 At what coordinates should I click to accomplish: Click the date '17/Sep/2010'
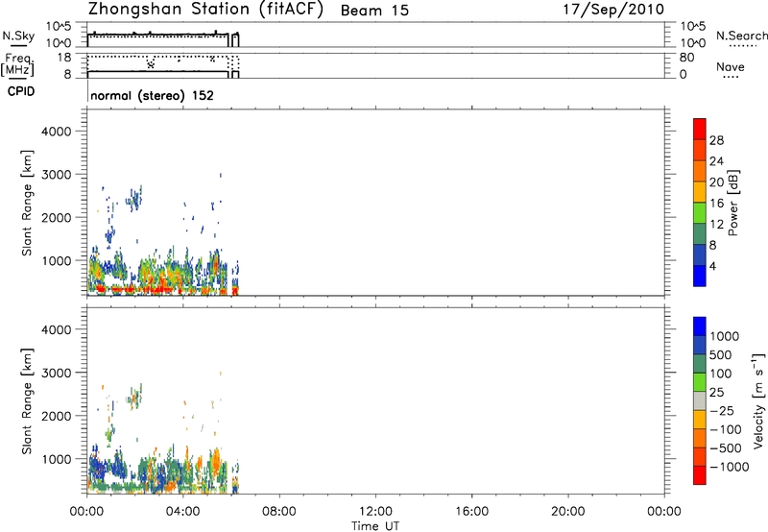[613, 10]
